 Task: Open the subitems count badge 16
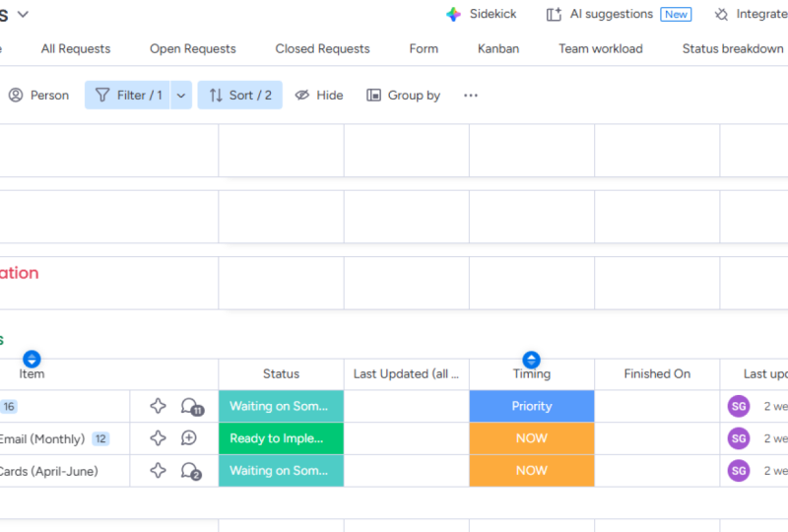[9, 406]
